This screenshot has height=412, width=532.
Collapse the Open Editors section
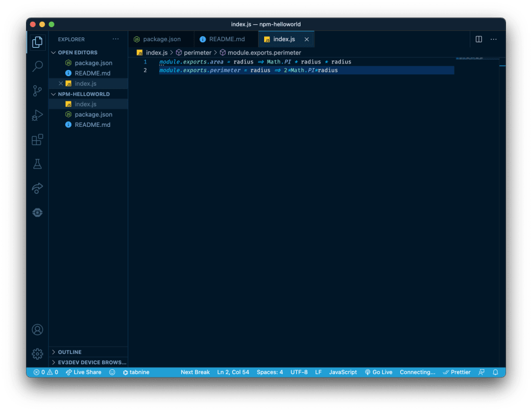pyautogui.click(x=88, y=53)
